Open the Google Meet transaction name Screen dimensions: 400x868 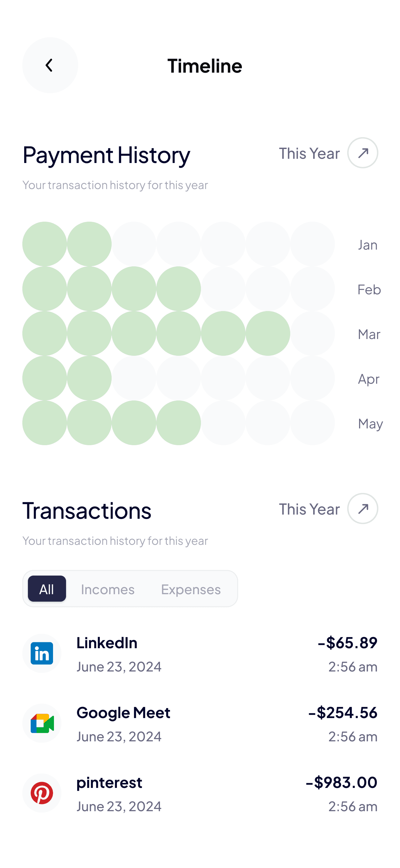[x=123, y=713]
